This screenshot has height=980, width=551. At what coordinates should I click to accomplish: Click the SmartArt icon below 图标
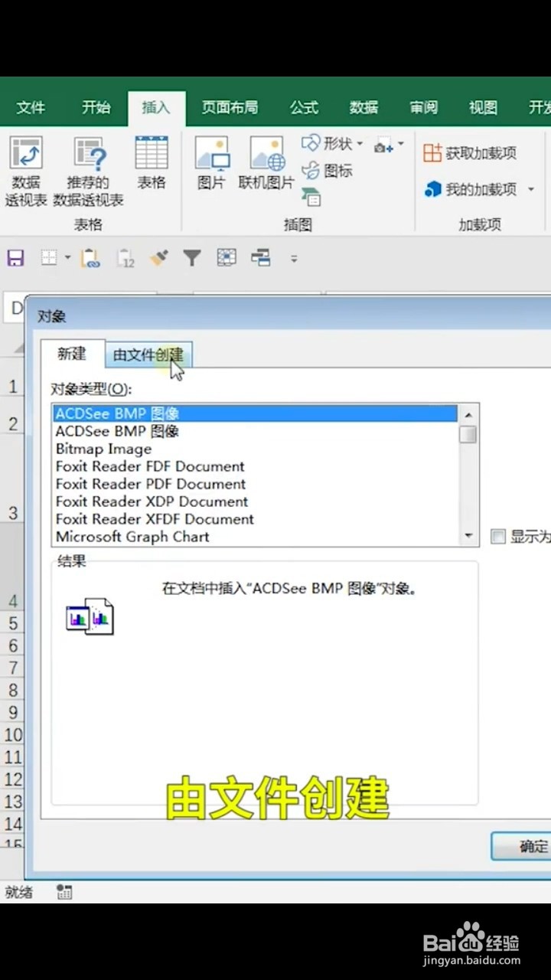(310, 197)
